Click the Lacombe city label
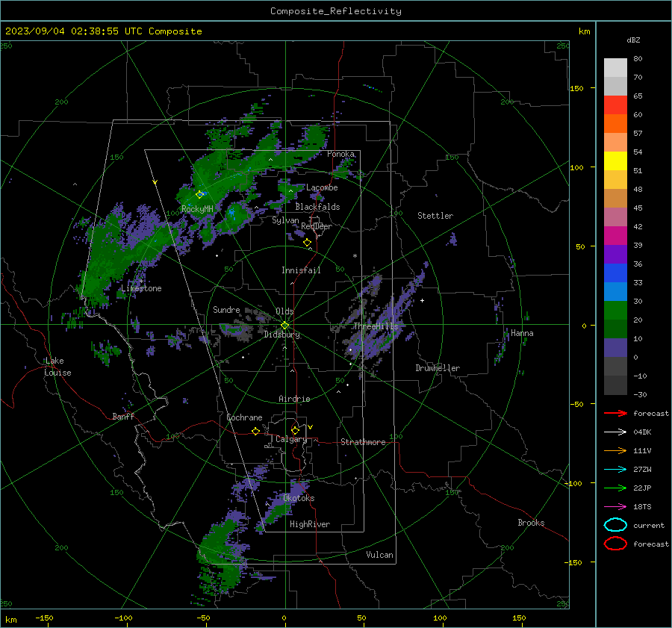This screenshot has width=672, height=628. coord(322,187)
